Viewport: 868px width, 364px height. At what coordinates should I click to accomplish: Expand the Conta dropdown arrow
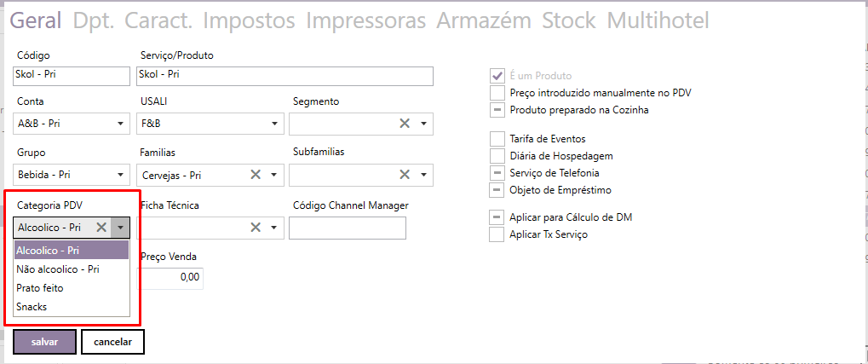pos(121,124)
